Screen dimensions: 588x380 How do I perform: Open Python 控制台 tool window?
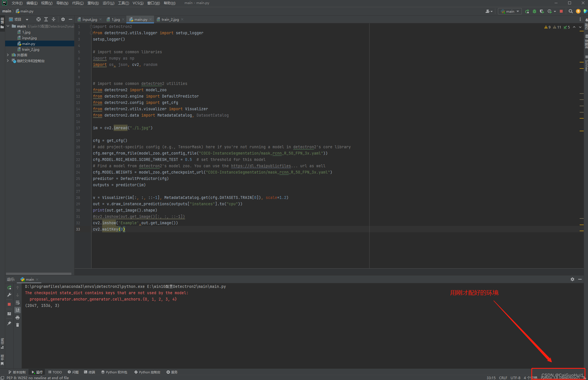pyautogui.click(x=147, y=372)
